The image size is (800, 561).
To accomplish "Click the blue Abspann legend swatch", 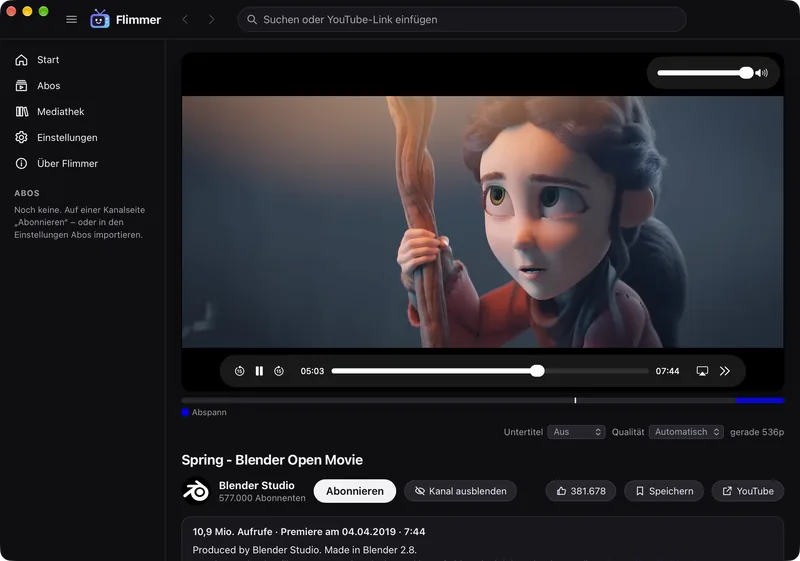I will pos(185,412).
